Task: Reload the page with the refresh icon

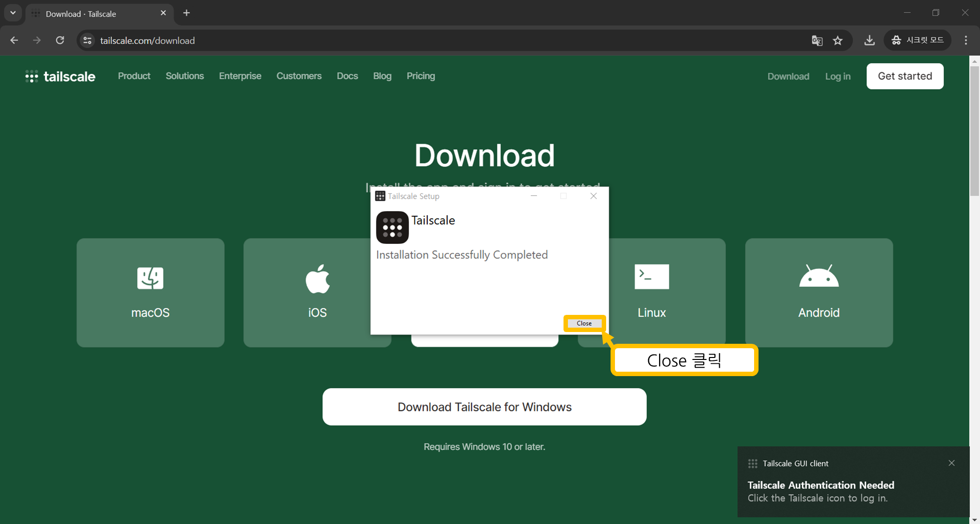Action: 60,40
